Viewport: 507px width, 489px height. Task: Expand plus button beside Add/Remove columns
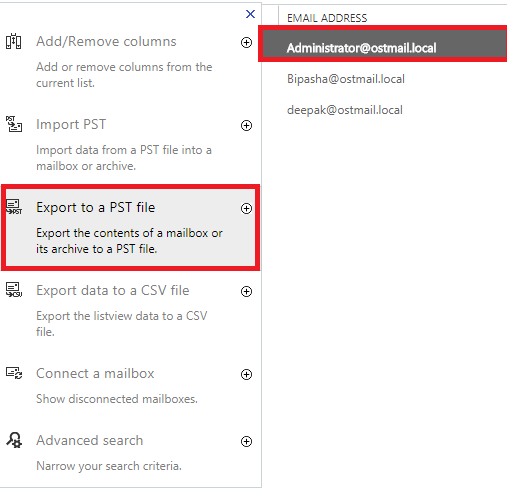tap(246, 42)
